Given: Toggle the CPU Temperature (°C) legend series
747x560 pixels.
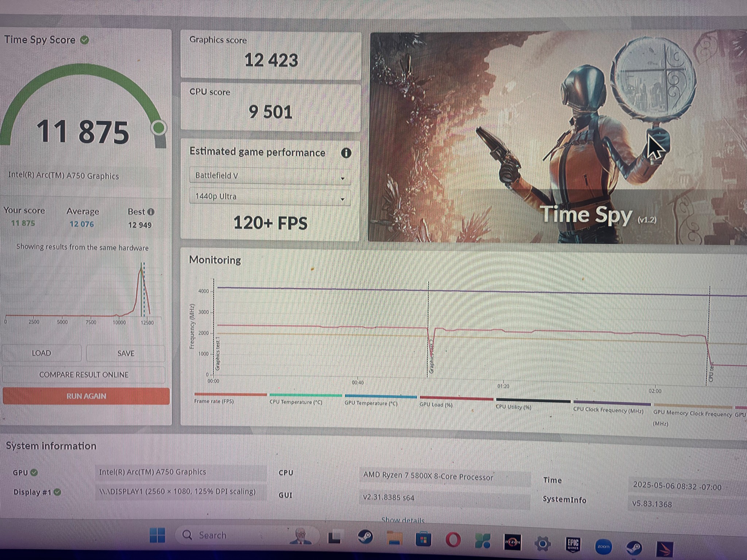Looking at the screenshot, I should click(x=305, y=399).
